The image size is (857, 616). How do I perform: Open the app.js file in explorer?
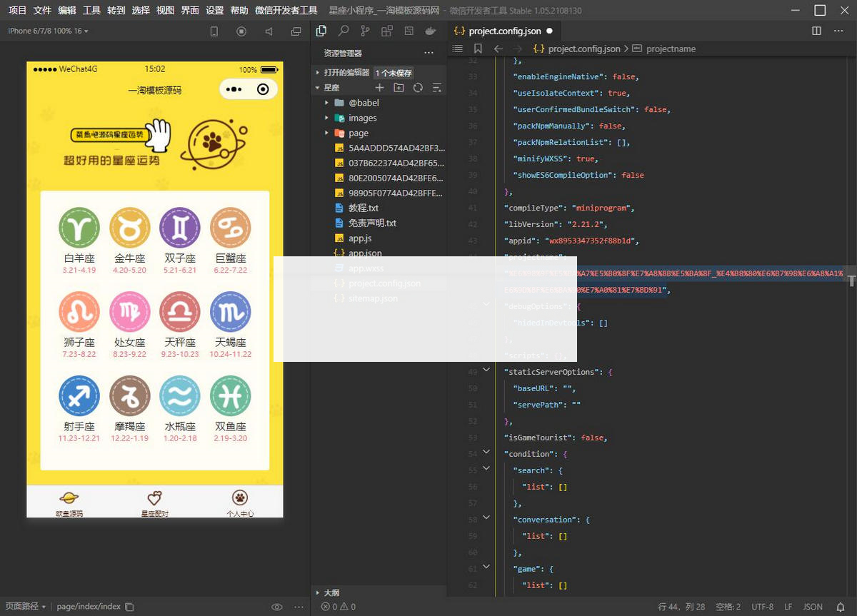pos(359,238)
